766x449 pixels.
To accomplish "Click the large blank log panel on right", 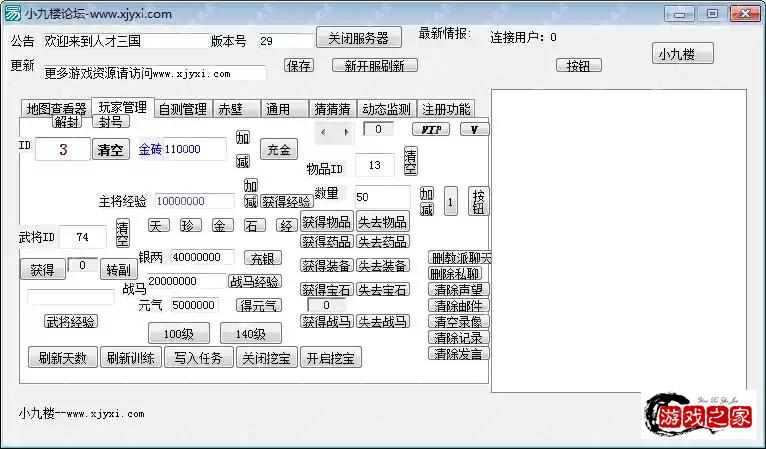I will point(618,240).
